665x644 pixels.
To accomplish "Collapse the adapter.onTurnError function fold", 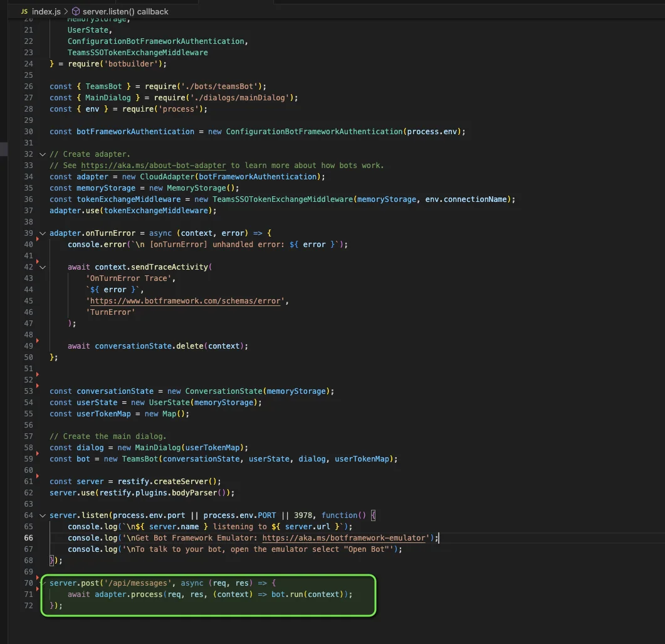I will click(x=43, y=233).
